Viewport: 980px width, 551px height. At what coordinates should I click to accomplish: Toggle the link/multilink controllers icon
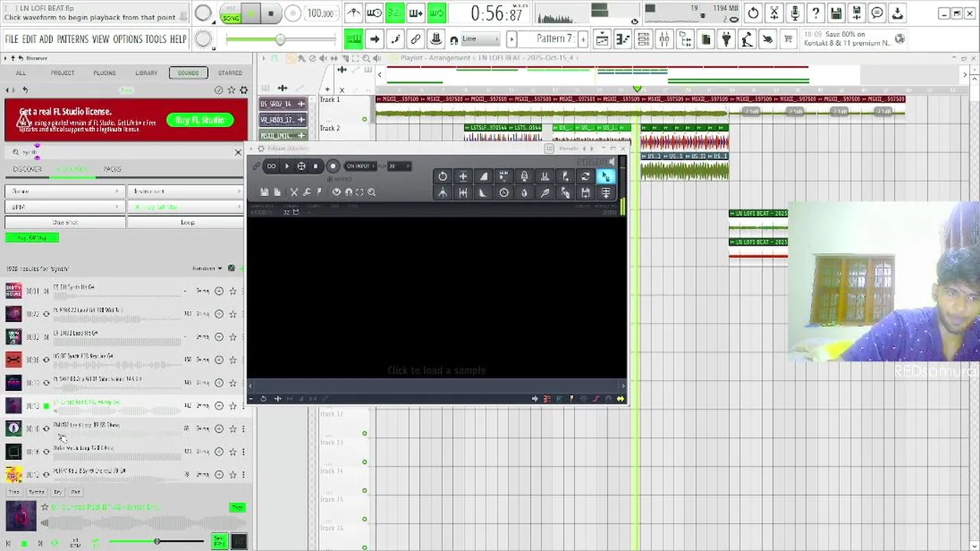coord(415,39)
